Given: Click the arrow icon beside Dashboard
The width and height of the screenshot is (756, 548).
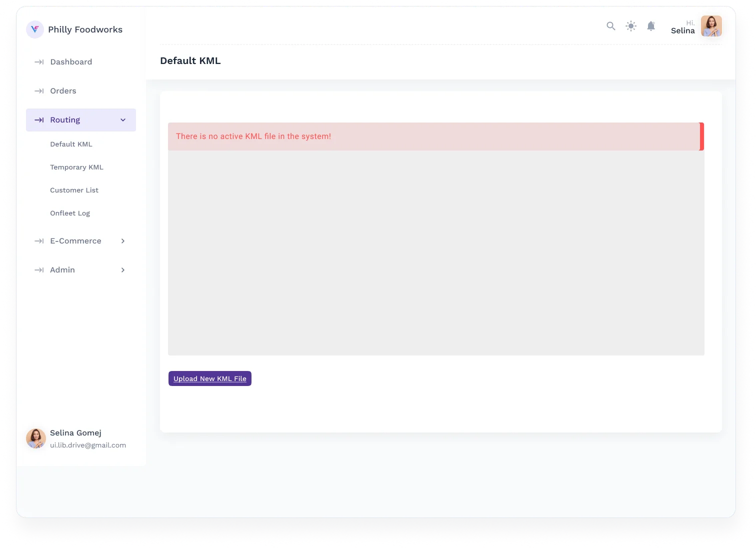Looking at the screenshot, I should click(39, 62).
